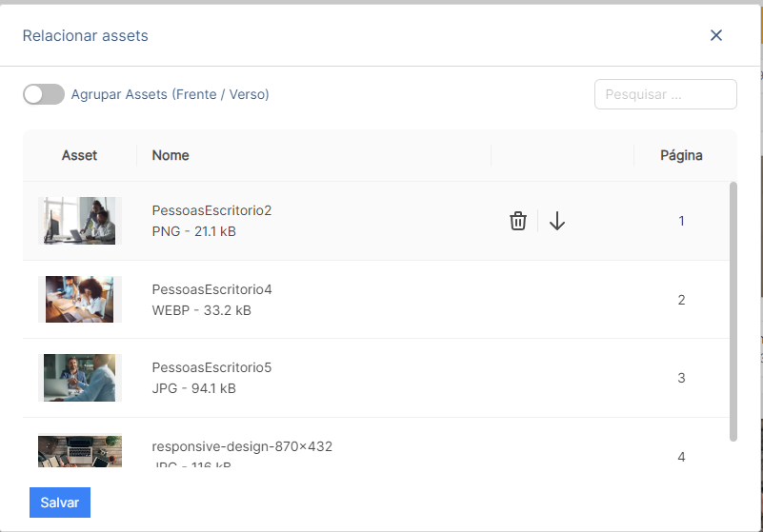Open the PessoasEscritorio4 thumbnail
The width and height of the screenshot is (763, 532).
[80, 299]
